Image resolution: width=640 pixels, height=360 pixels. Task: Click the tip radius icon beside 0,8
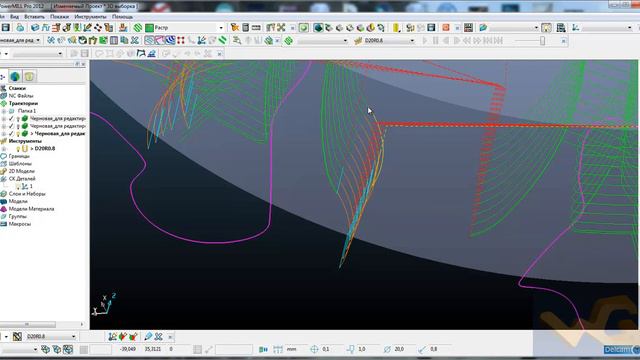[x=422, y=349]
